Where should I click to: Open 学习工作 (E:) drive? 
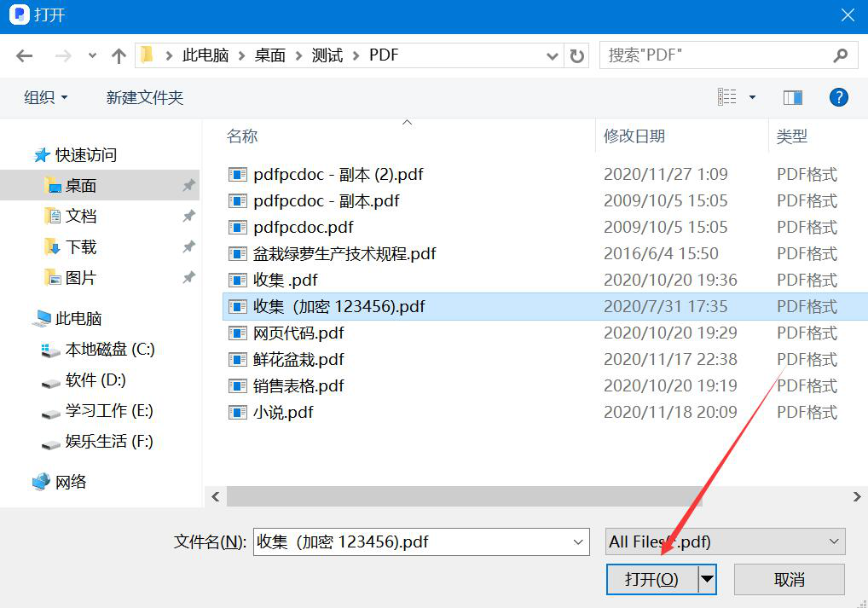click(109, 411)
